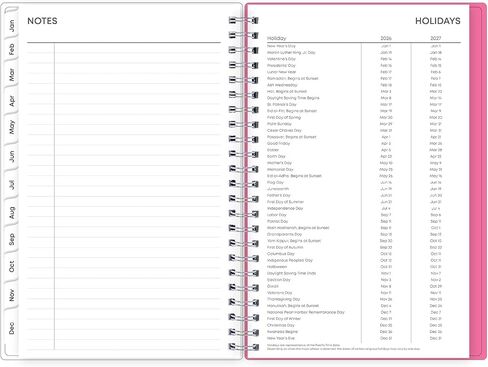Select the Feb month tab
The height and width of the screenshot is (367, 488).
[x=12, y=49]
